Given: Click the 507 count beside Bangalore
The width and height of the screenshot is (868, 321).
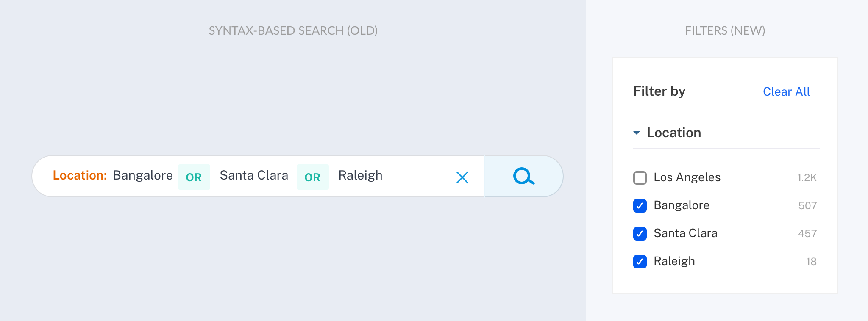Looking at the screenshot, I should [807, 206].
